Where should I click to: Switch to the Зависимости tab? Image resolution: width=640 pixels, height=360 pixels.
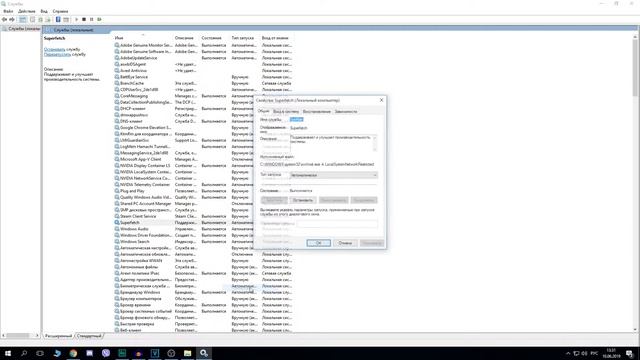click(346, 111)
